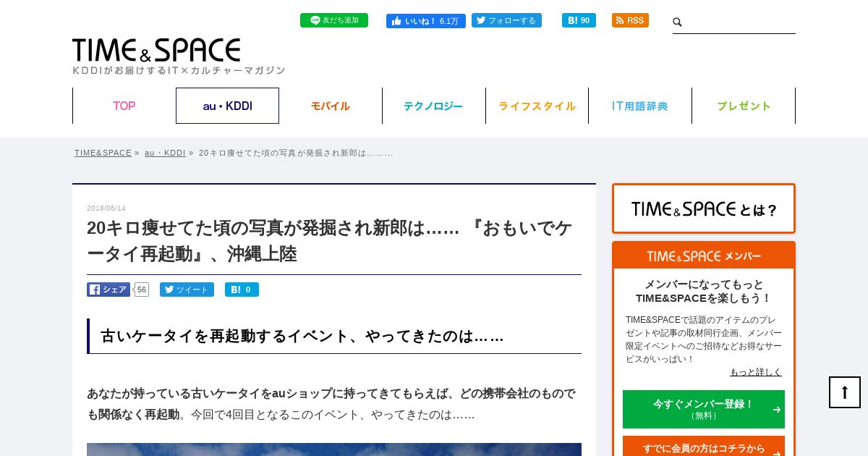Open the プレゼント navigation tab
Screen dimensions: 868x456
[744, 106]
